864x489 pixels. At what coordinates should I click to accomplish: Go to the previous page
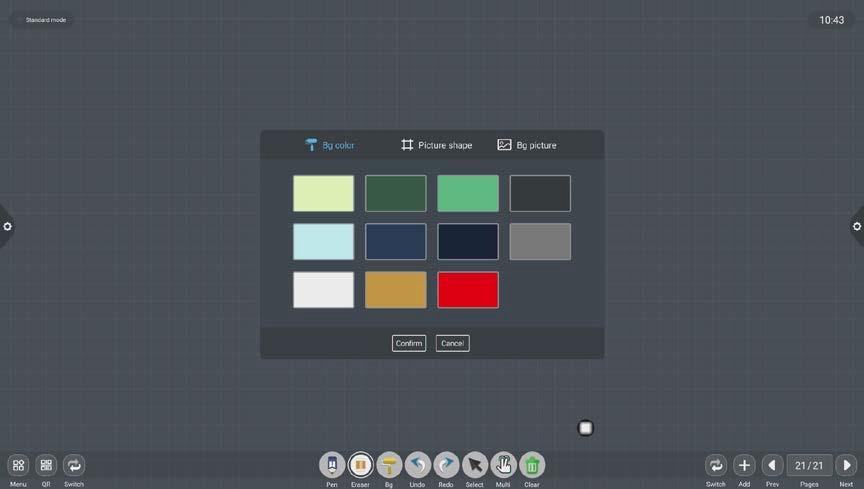point(772,465)
